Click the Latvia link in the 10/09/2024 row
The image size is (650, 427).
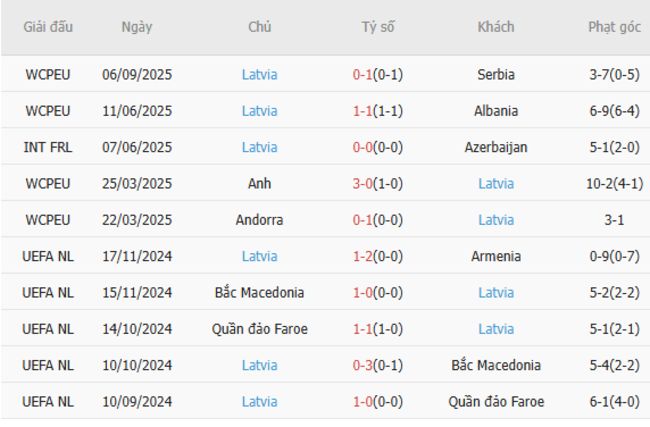point(259,402)
